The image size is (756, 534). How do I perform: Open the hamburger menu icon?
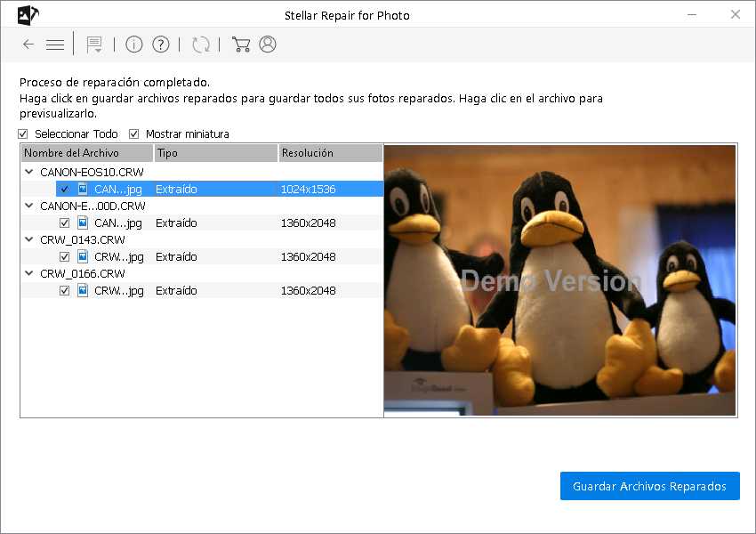55,44
